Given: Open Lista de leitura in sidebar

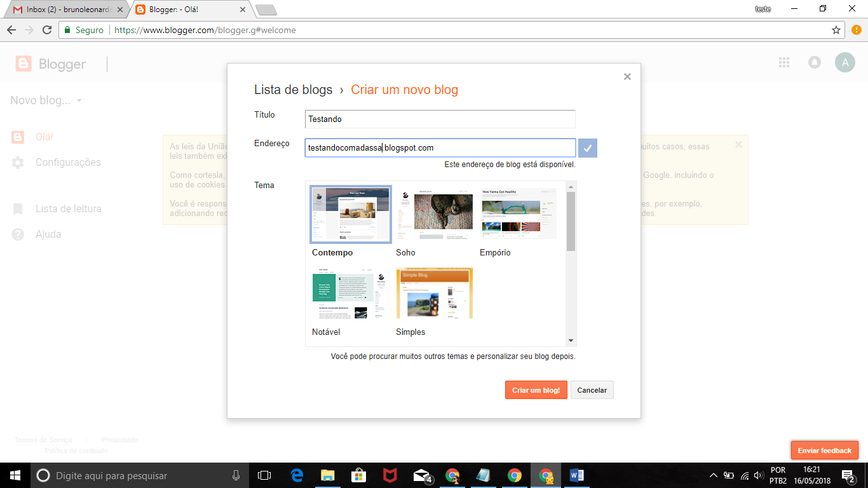Looking at the screenshot, I should pyautogui.click(x=69, y=209).
